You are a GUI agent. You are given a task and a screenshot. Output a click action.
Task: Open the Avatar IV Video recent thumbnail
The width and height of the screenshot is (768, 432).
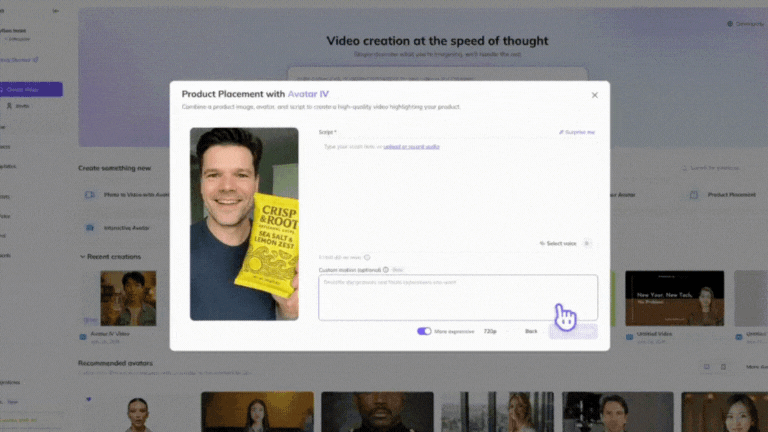(x=128, y=298)
